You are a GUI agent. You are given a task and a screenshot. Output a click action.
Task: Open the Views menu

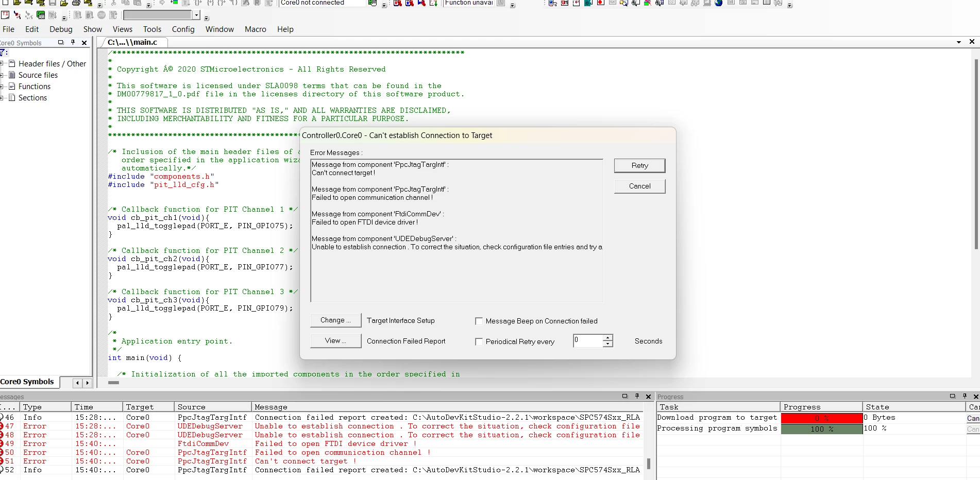(123, 29)
